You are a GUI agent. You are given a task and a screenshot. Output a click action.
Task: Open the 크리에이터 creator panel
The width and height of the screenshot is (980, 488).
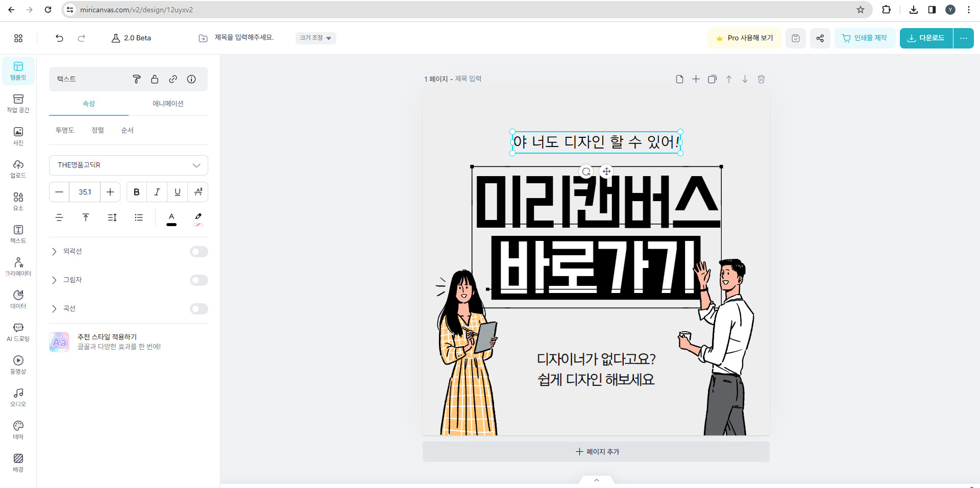(x=18, y=267)
